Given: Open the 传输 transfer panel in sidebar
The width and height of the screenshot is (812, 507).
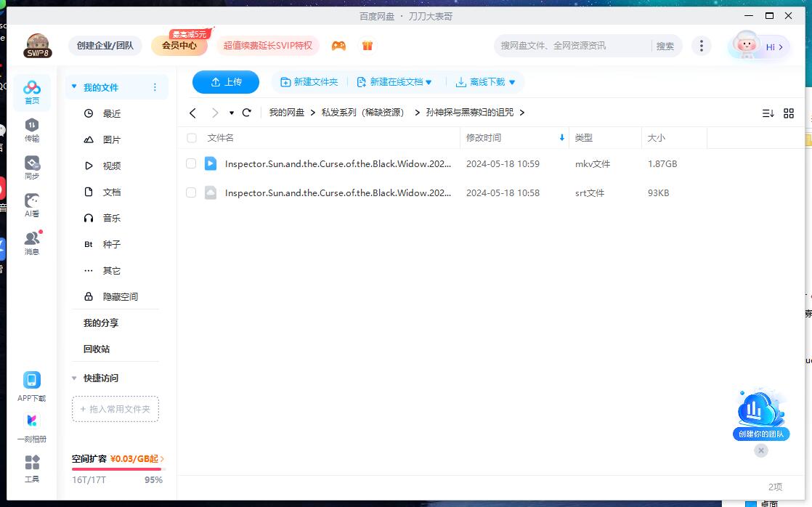Looking at the screenshot, I should point(31,131).
